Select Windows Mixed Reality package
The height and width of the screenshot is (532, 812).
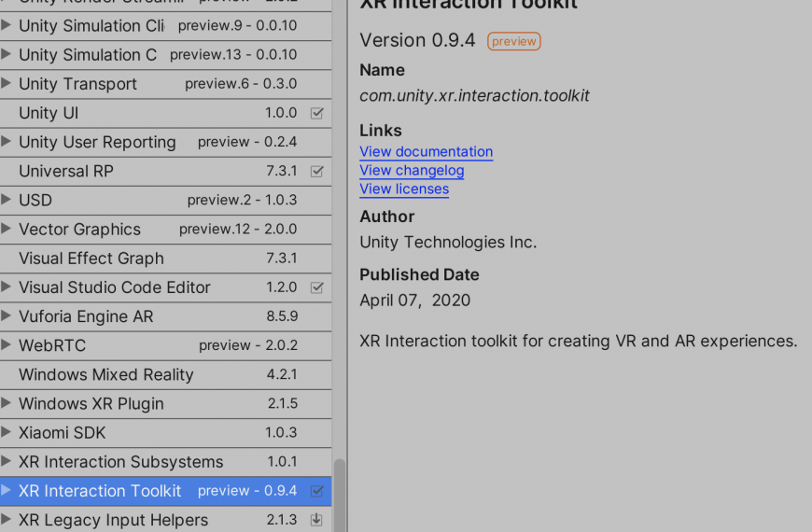click(166, 374)
